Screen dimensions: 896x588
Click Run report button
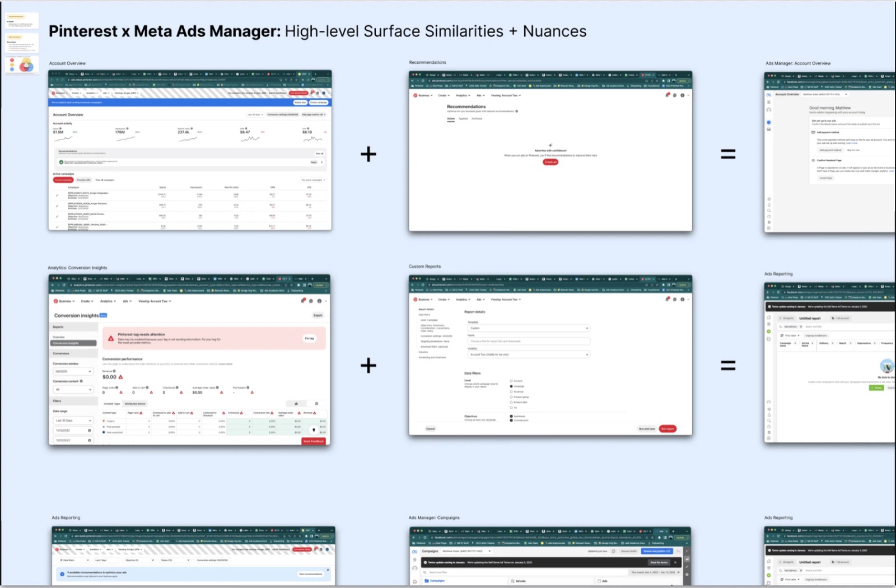point(668,429)
